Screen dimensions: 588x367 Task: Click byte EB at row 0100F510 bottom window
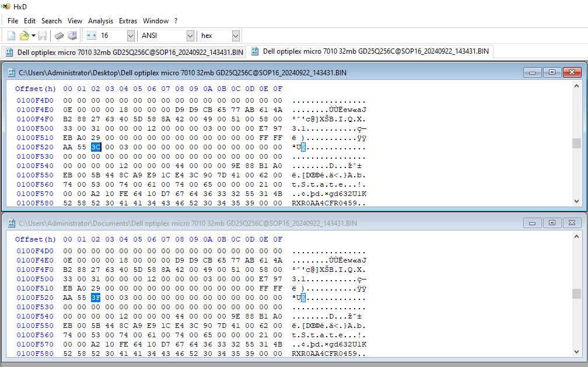[x=68, y=288]
